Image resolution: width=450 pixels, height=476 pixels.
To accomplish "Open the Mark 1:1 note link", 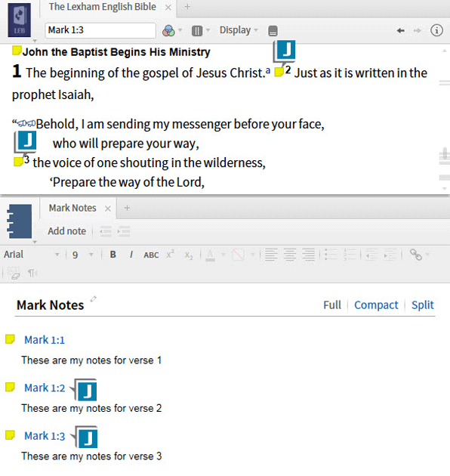I will (45, 340).
